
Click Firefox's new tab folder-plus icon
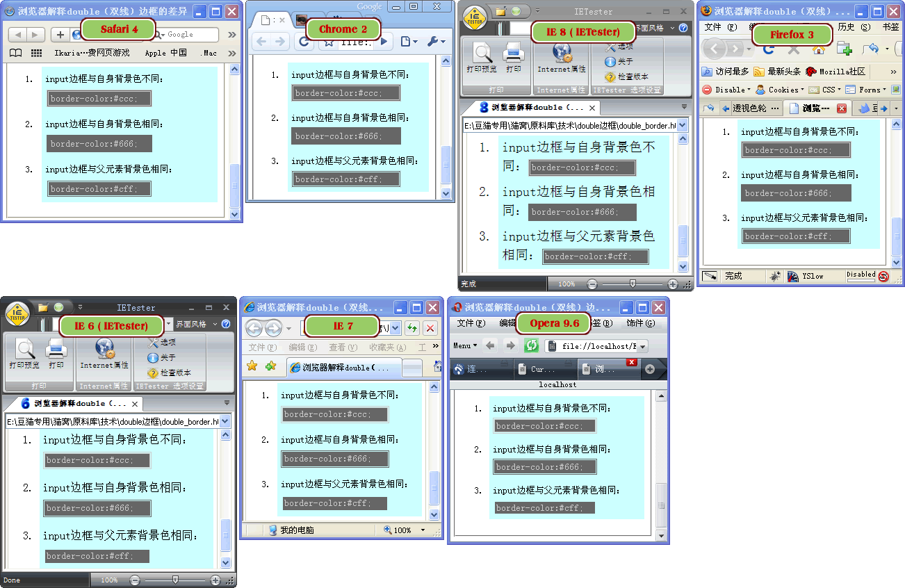[844, 49]
